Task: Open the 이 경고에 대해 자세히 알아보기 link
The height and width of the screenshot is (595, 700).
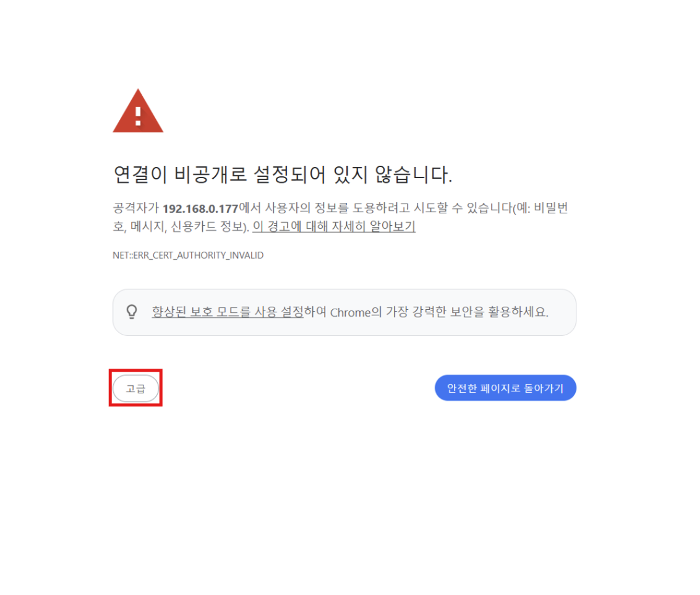Action: (x=334, y=226)
